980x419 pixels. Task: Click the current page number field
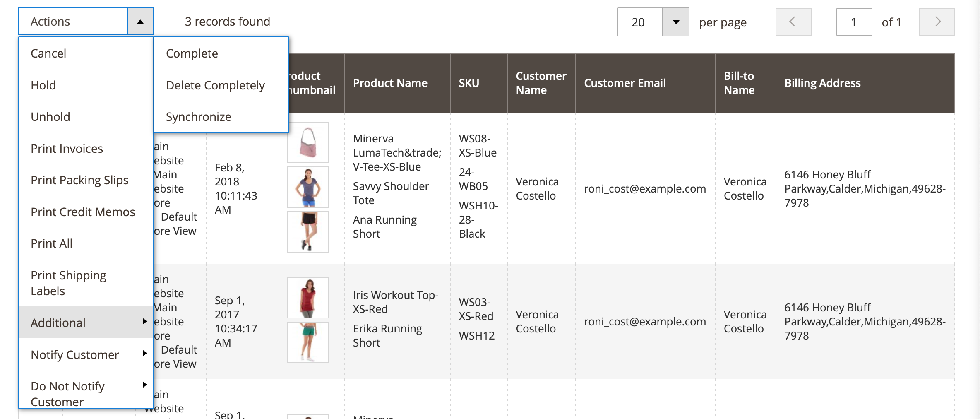coord(854,22)
